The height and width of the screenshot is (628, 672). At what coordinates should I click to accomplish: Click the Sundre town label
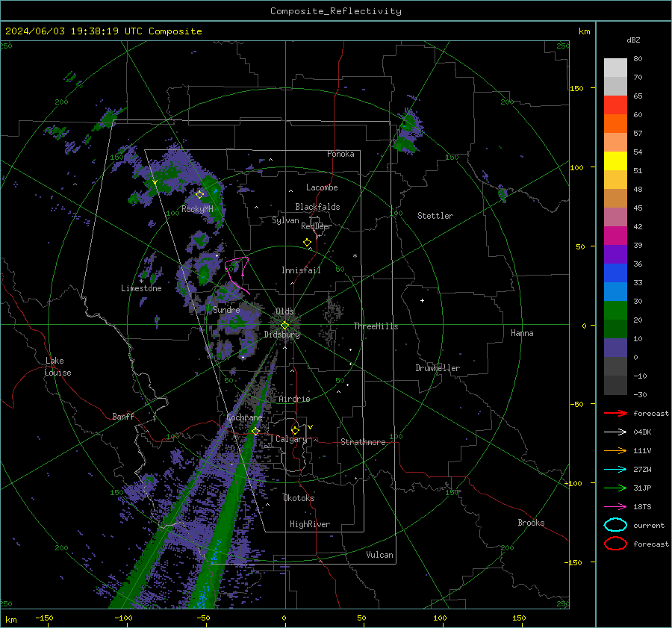(226, 309)
